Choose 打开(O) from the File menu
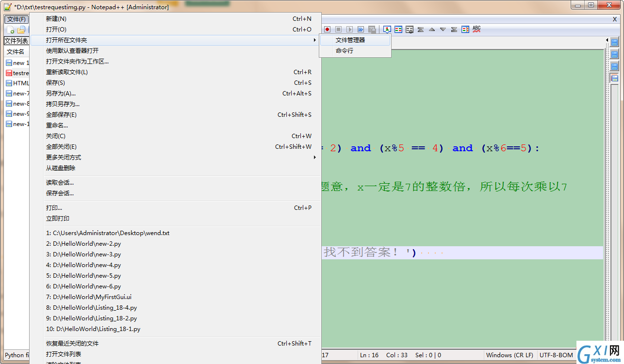This screenshot has height=364, width=624. [176, 30]
